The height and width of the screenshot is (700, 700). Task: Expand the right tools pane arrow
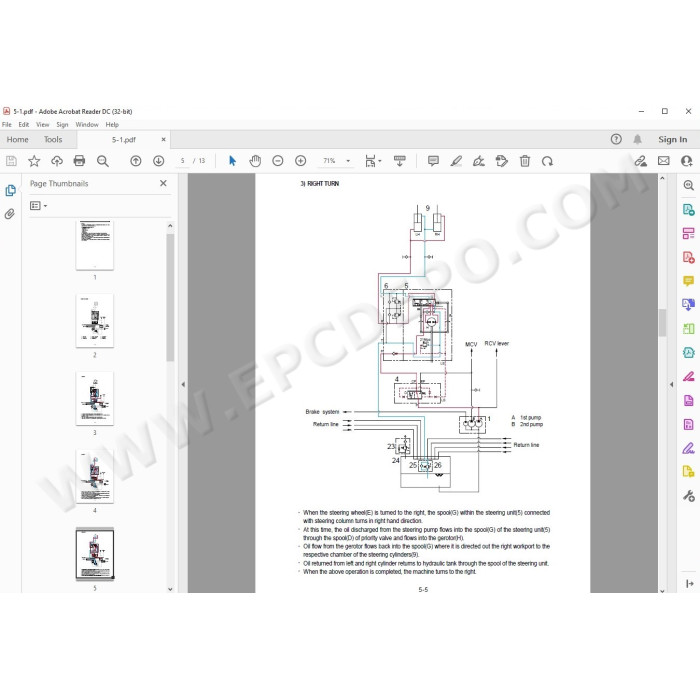pos(671,384)
